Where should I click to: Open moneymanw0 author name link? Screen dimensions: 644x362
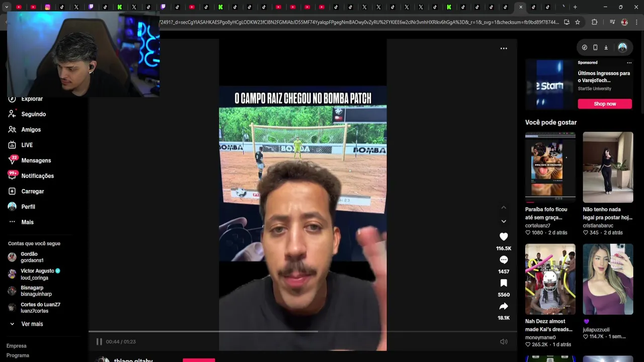pyautogui.click(x=540, y=337)
